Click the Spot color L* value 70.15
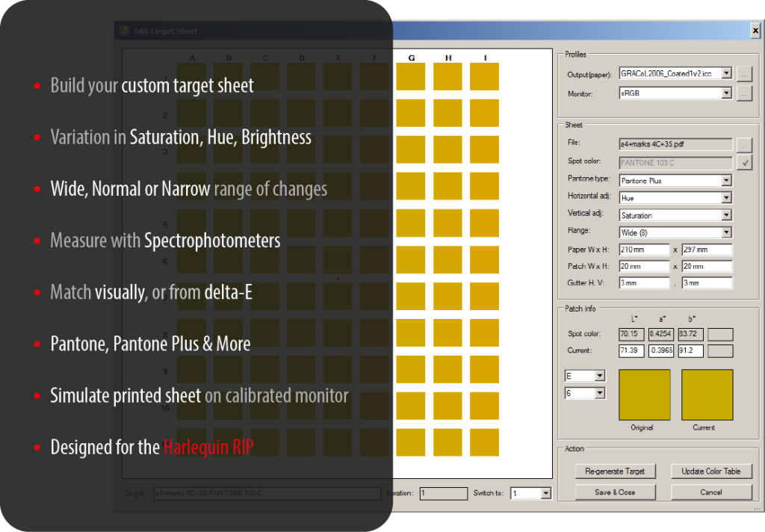Screen dimensions: 765x532 pos(631,334)
